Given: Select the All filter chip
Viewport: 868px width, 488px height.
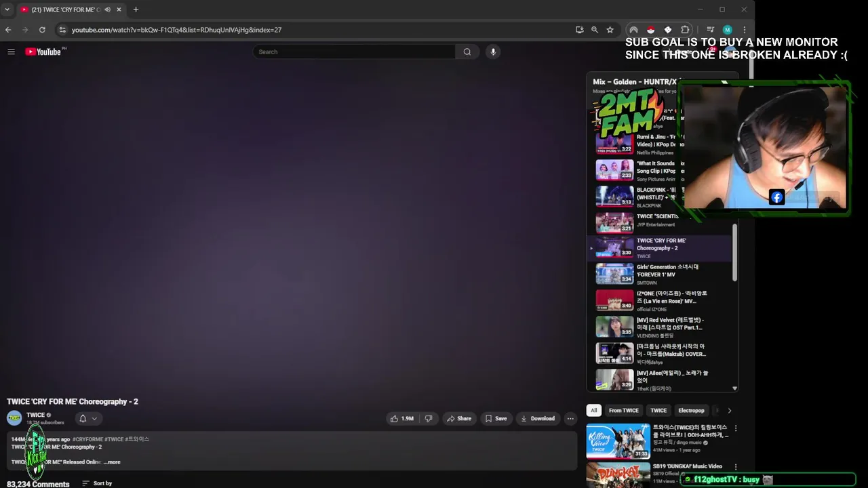Looking at the screenshot, I should tap(594, 410).
